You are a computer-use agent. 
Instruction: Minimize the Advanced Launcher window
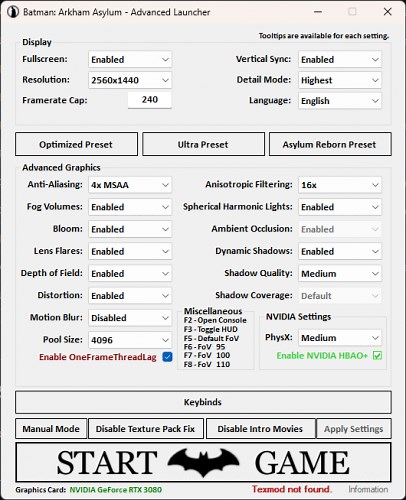[318, 12]
